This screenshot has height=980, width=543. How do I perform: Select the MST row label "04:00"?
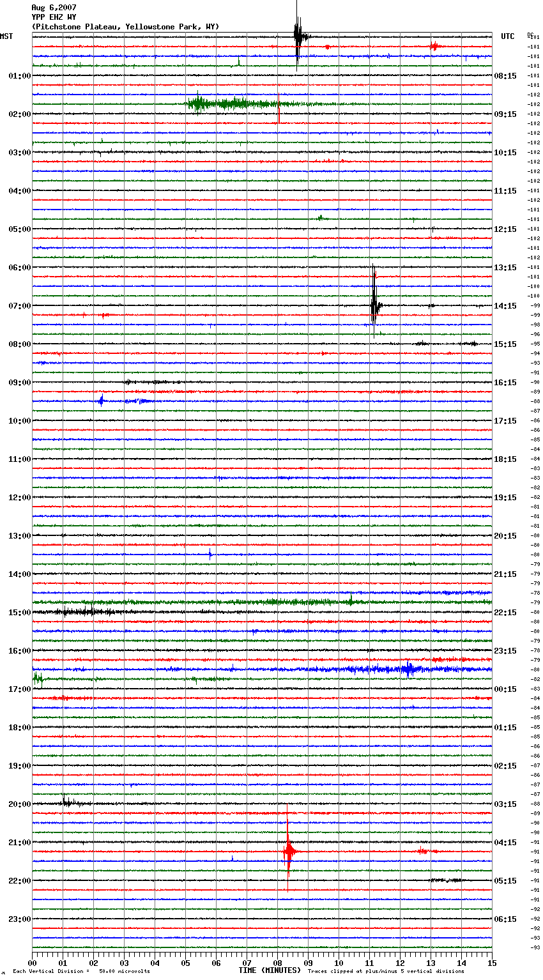20,191
